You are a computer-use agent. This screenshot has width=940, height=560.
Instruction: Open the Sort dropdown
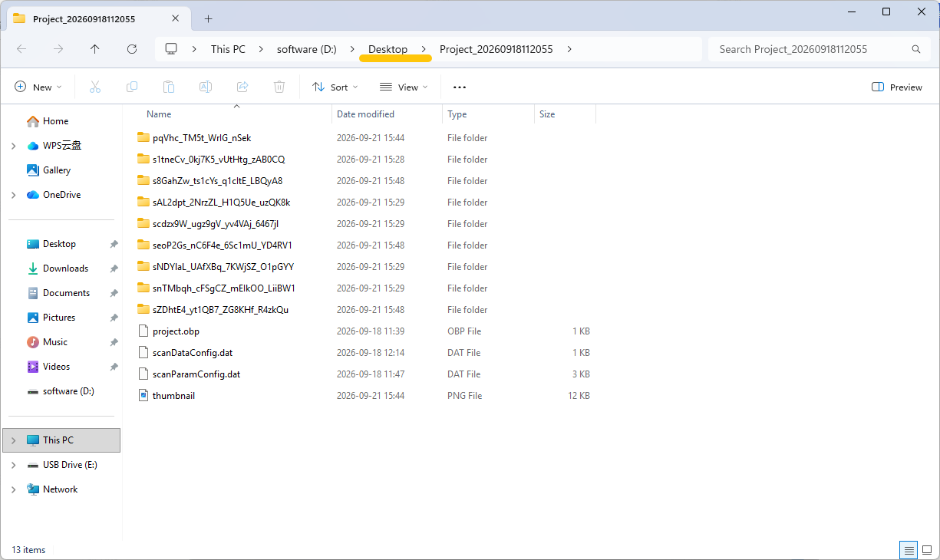[335, 87]
